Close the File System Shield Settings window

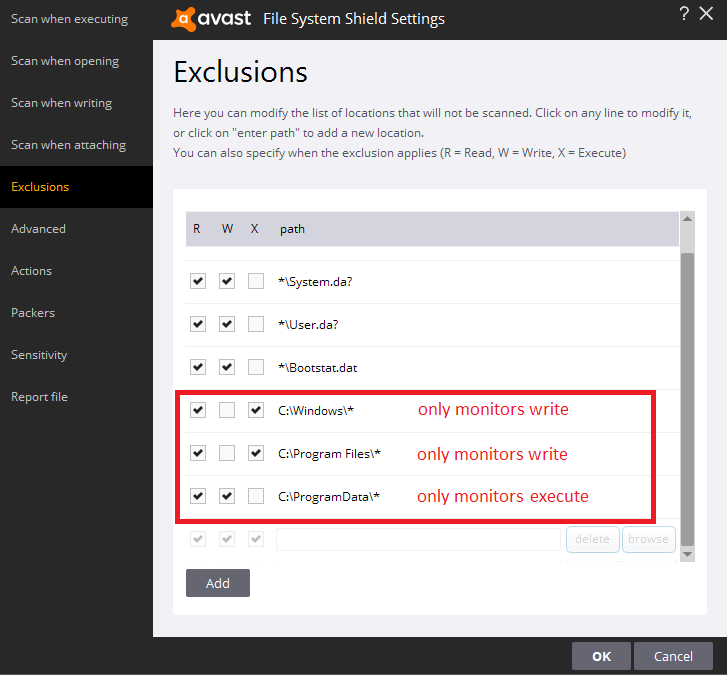(709, 13)
